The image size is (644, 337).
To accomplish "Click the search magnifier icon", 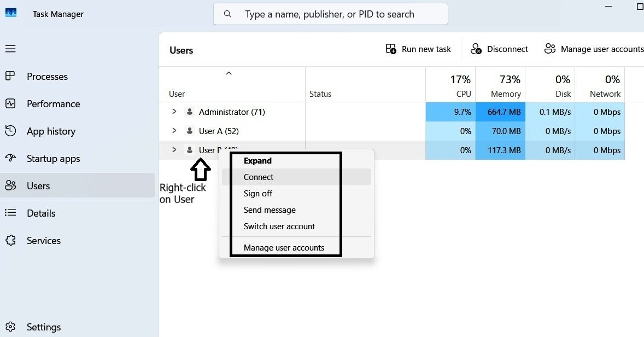I will point(227,14).
